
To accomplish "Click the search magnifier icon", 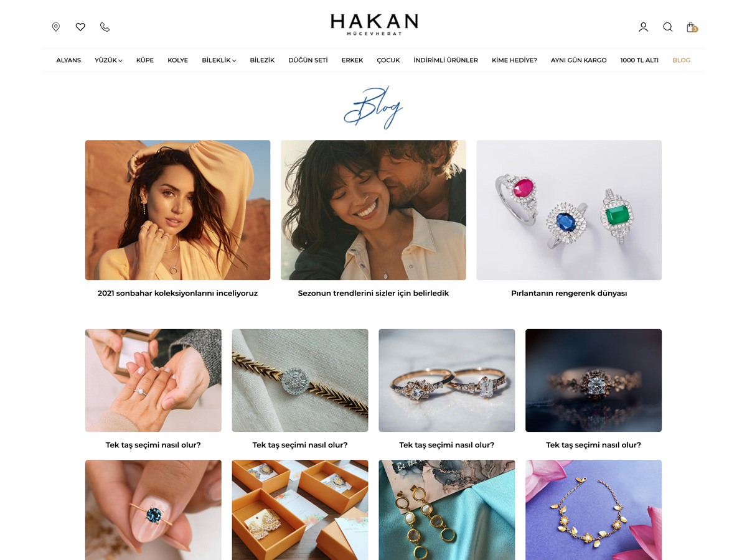I will point(667,27).
